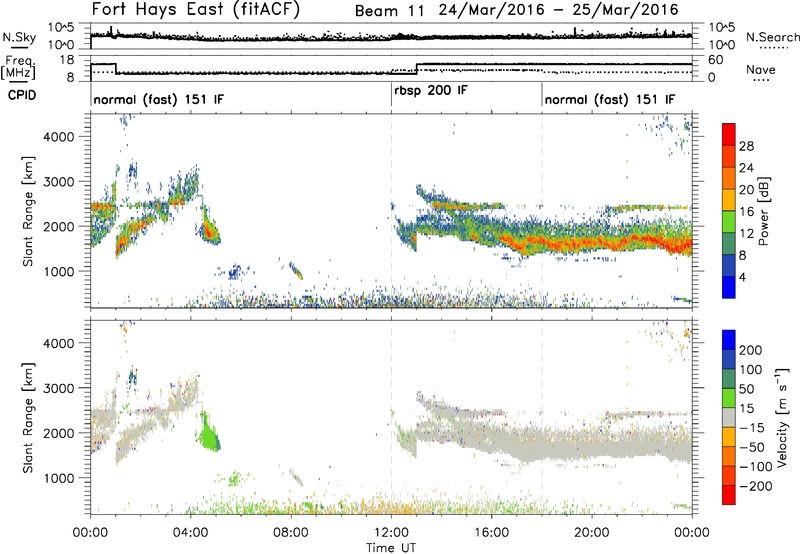Click the "4000" tick of the power panel
Viewport: 800px width, 554px height.
click(x=59, y=137)
